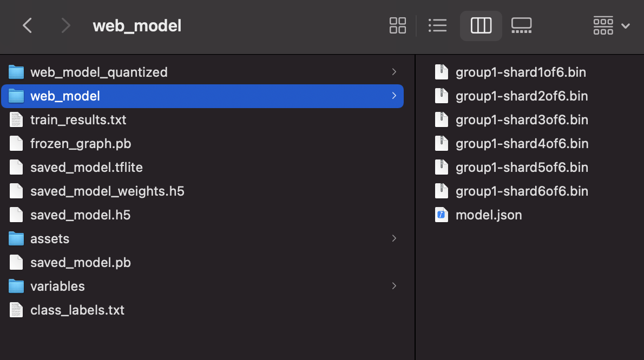
Task: Switch to icon view
Action: tap(397, 25)
